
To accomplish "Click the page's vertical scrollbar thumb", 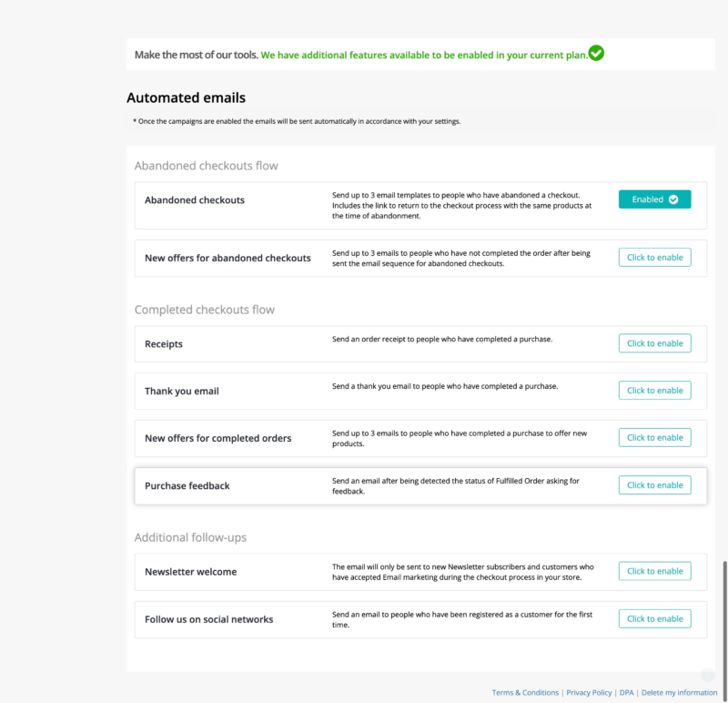I will coord(724,628).
